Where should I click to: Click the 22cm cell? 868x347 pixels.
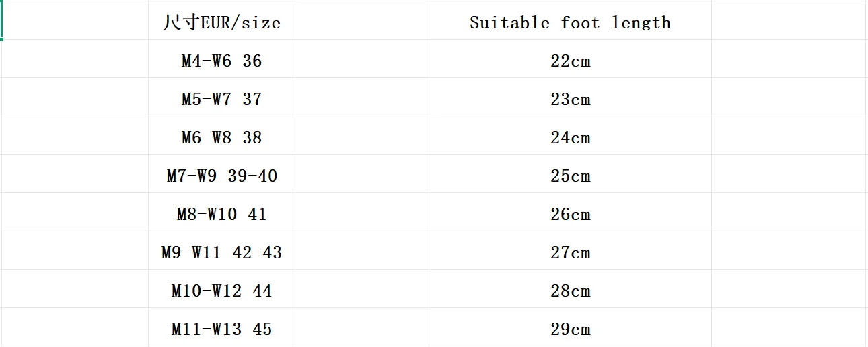point(570,61)
